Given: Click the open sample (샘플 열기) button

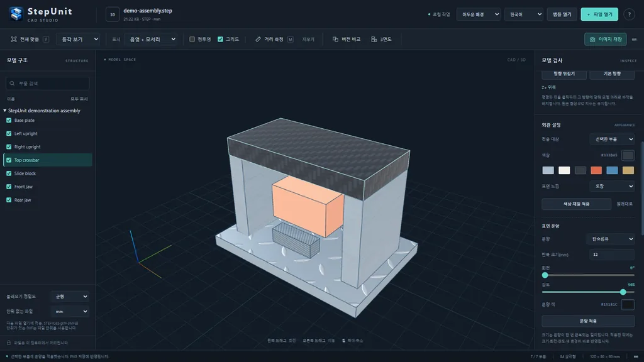Looking at the screenshot, I should [x=562, y=14].
